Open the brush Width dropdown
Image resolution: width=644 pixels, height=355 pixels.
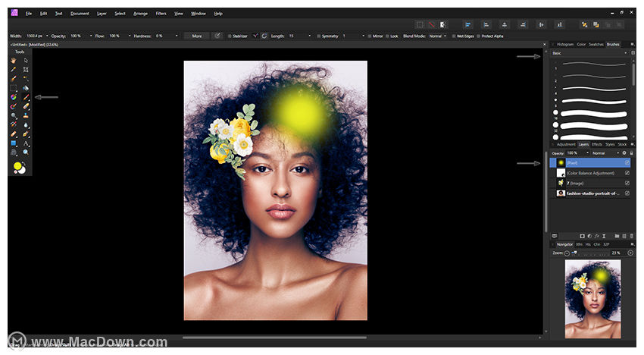47,36
